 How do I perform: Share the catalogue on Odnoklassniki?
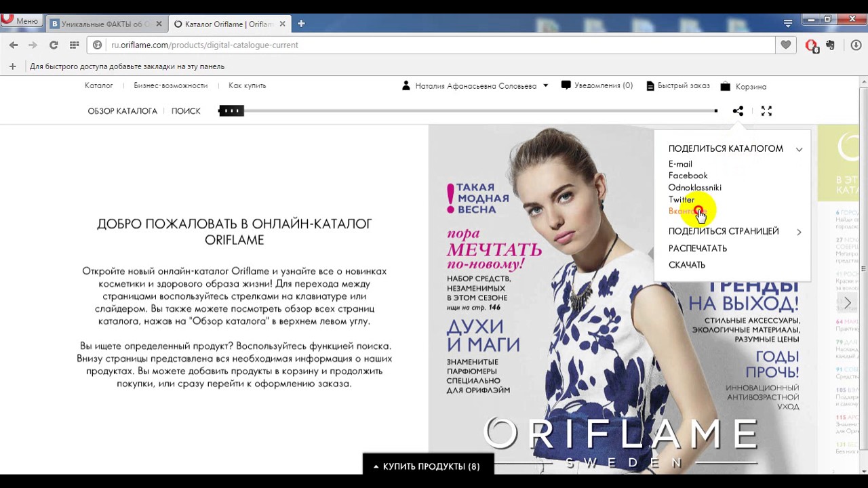click(x=694, y=188)
